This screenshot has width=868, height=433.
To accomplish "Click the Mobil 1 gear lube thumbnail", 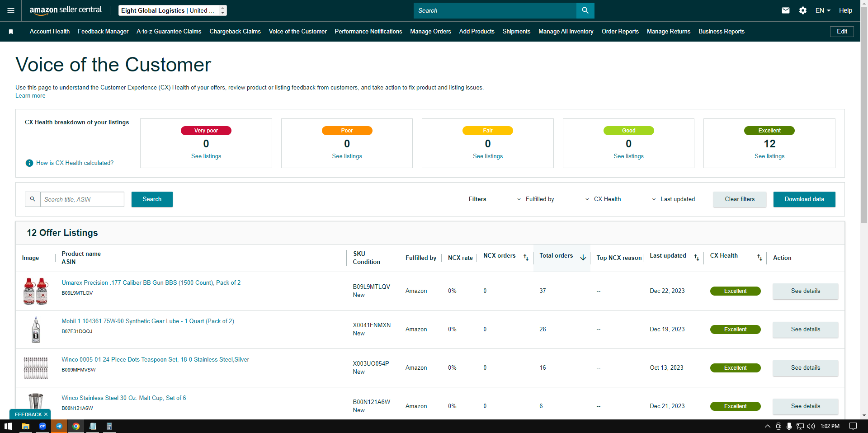I will coord(36,329).
